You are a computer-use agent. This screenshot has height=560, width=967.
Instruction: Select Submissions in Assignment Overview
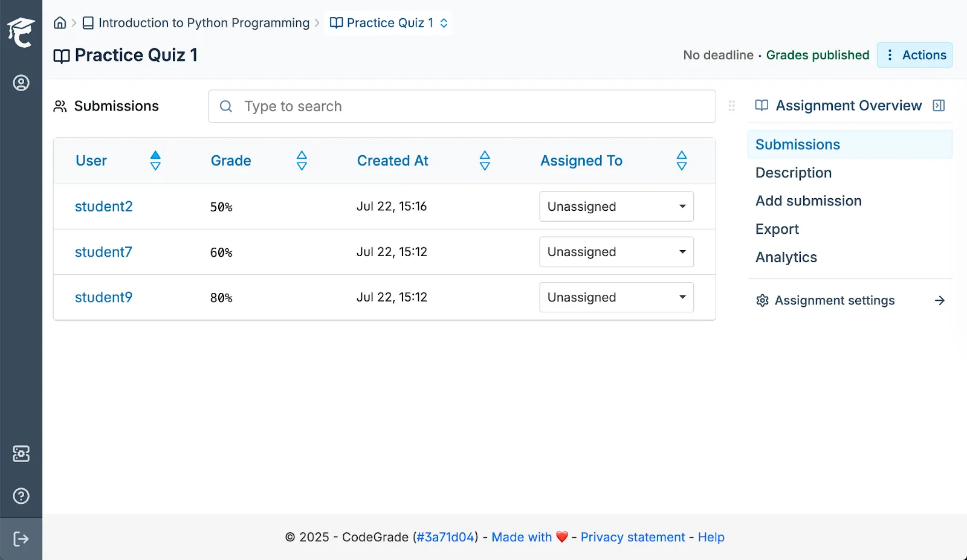[850, 144]
